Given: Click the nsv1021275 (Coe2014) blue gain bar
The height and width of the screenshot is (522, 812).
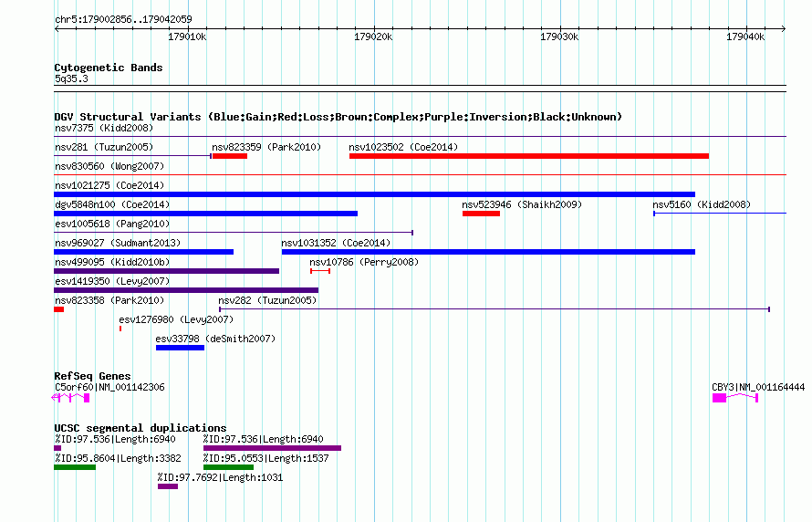Looking at the screenshot, I should coord(374,194).
